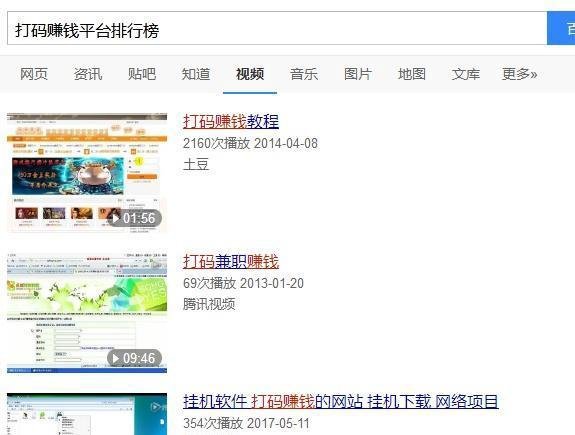Click the 打码赚钱教程 video thumbnail
Image resolution: width=575 pixels, height=435 pixels.
point(87,172)
